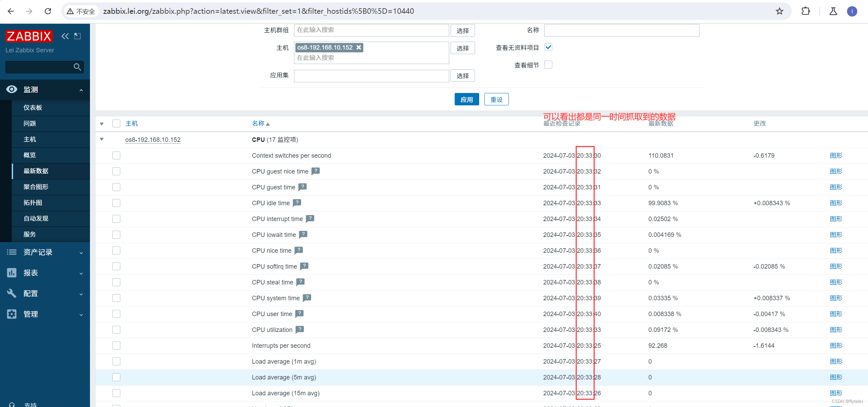
Task: Open the browser extensions puzzle icon
Action: [806, 11]
